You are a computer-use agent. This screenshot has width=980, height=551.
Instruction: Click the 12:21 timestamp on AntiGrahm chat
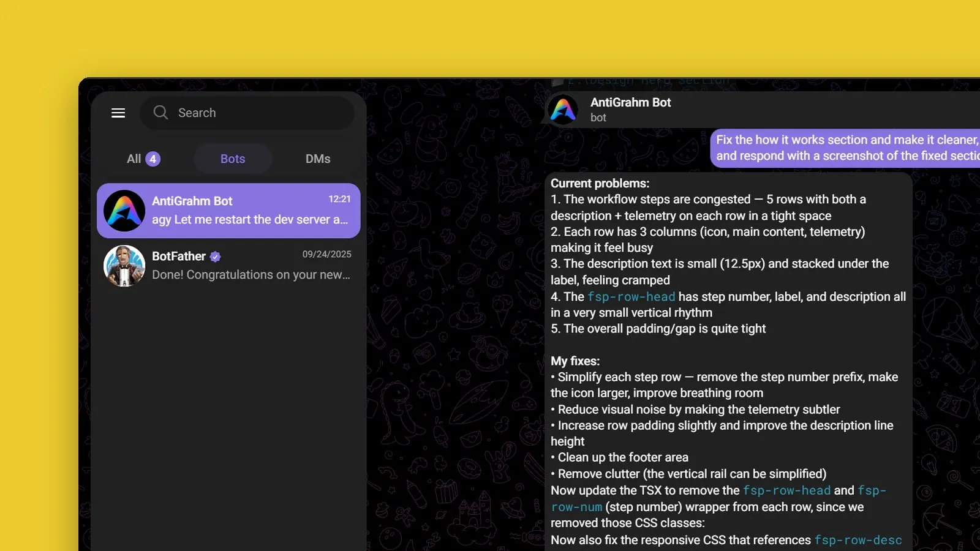[x=339, y=199]
